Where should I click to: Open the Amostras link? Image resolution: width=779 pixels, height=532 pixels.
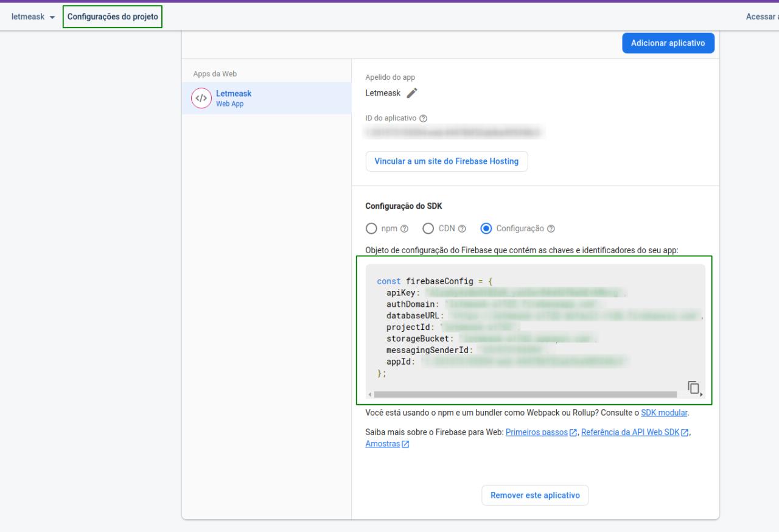click(x=387, y=444)
